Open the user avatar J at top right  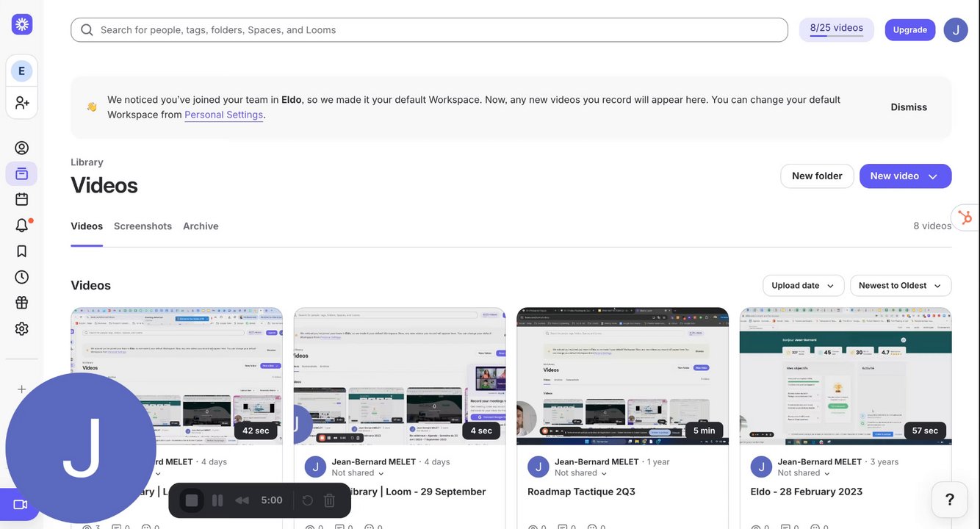pos(956,30)
